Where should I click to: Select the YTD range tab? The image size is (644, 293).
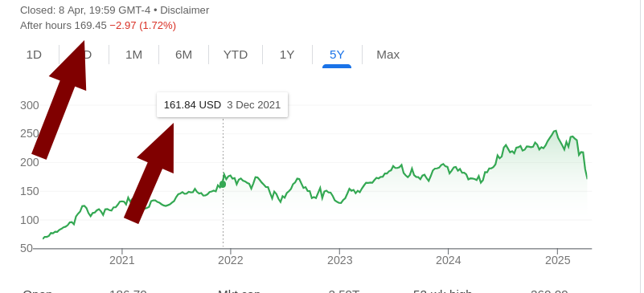(236, 55)
